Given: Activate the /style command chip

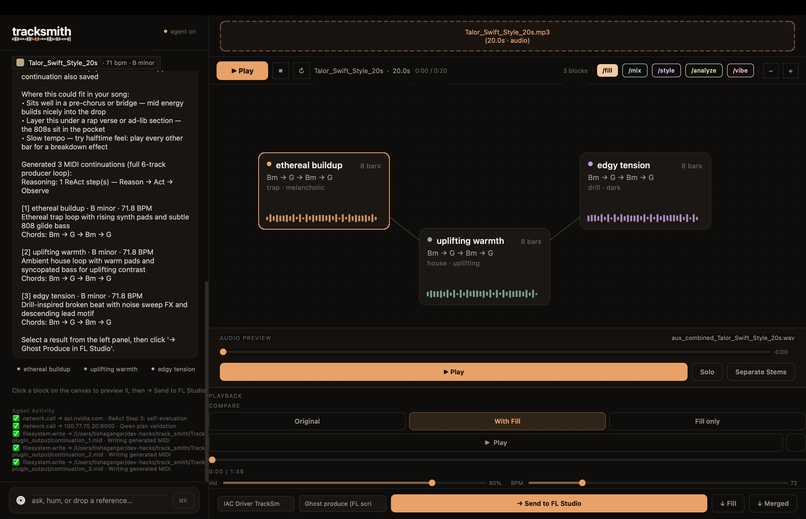Looking at the screenshot, I should click(x=666, y=70).
